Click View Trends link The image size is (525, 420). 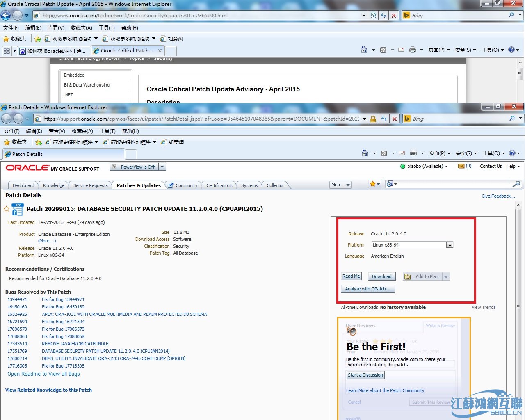pos(484,307)
